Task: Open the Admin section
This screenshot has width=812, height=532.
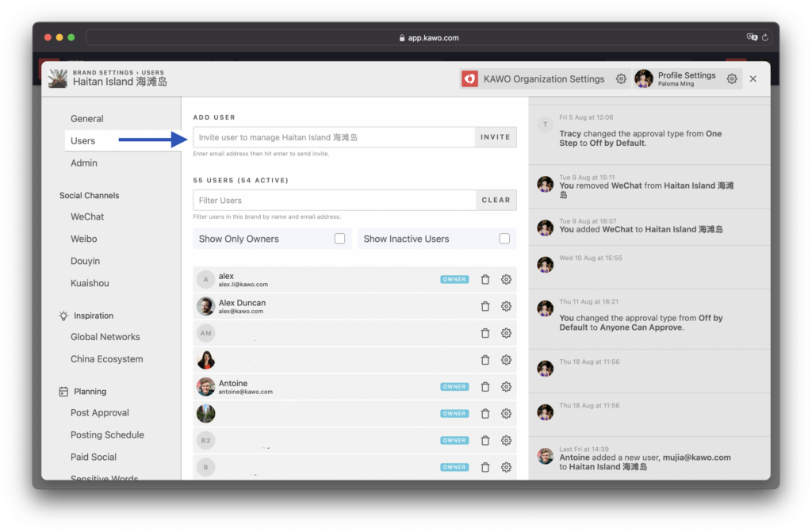Action: 84,163
